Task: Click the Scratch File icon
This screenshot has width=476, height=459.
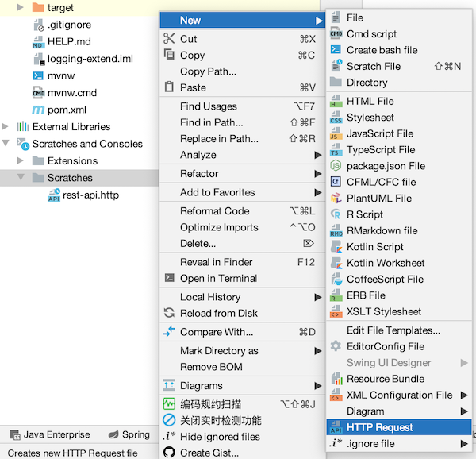Action: [336, 67]
